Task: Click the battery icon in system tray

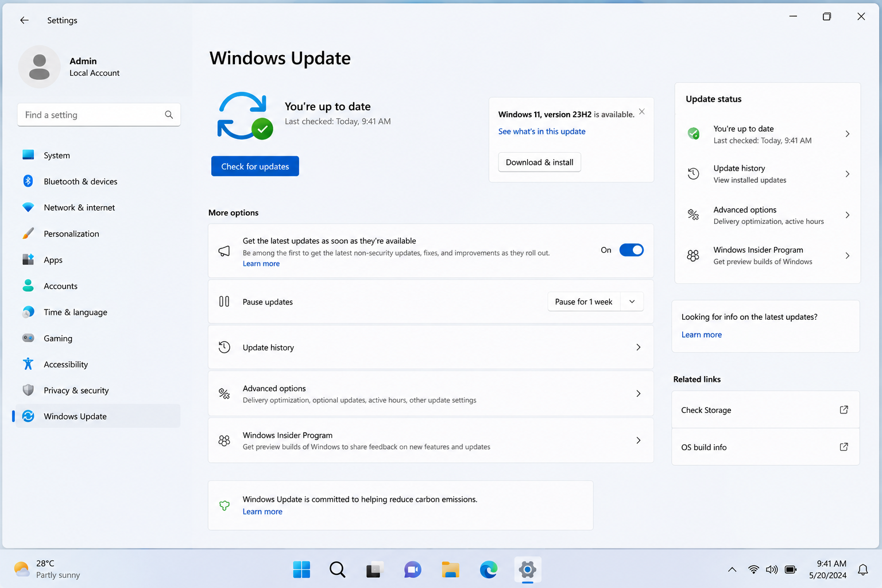Action: pos(791,570)
